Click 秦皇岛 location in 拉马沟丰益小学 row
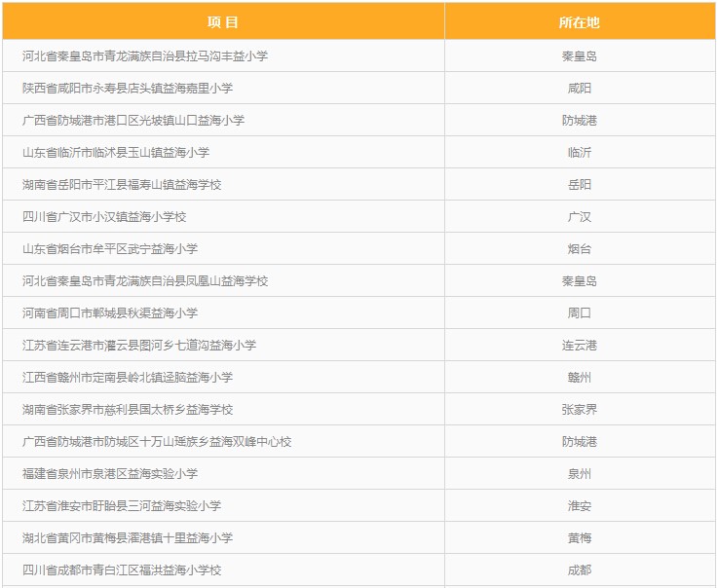 pos(580,55)
